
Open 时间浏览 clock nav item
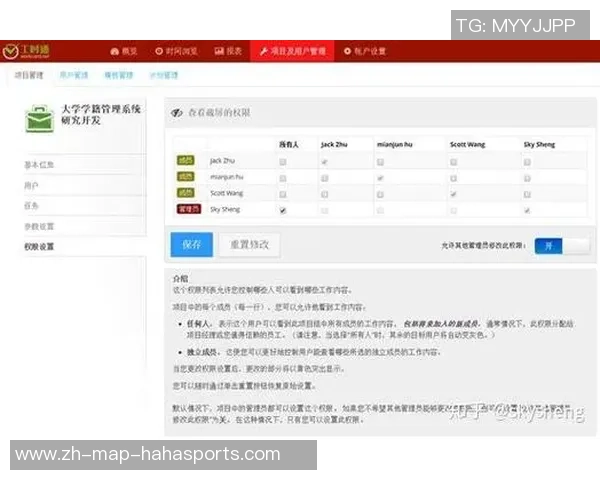point(176,51)
